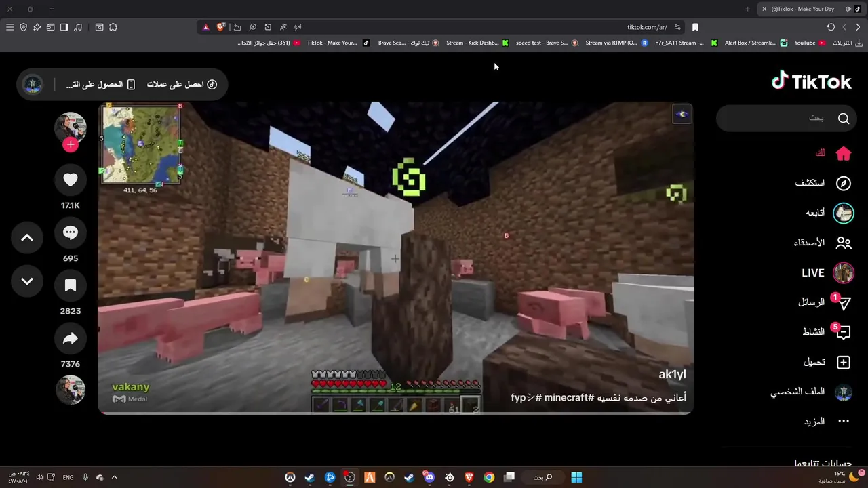The image size is (868, 488).
Task: Expand More (المزيد) options
Action: (827, 422)
